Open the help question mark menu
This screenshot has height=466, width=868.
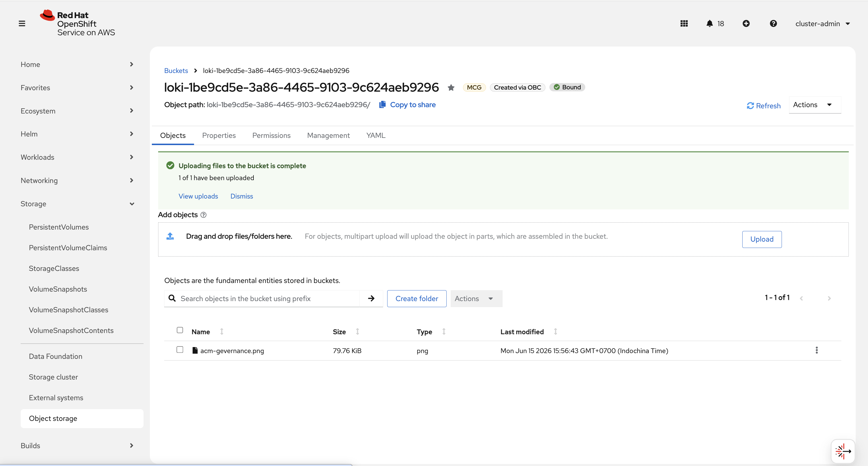click(x=773, y=24)
